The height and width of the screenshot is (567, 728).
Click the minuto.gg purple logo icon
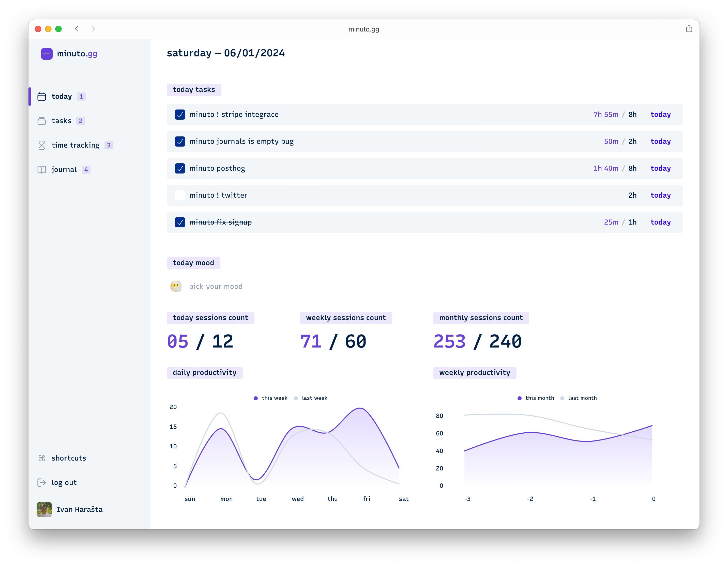[x=47, y=54]
